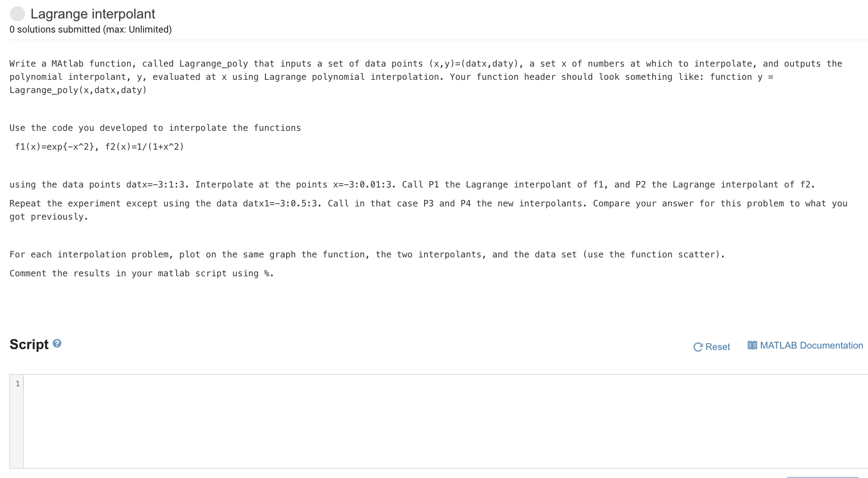
Task: Open MATLAB Documentation
Action: point(811,345)
